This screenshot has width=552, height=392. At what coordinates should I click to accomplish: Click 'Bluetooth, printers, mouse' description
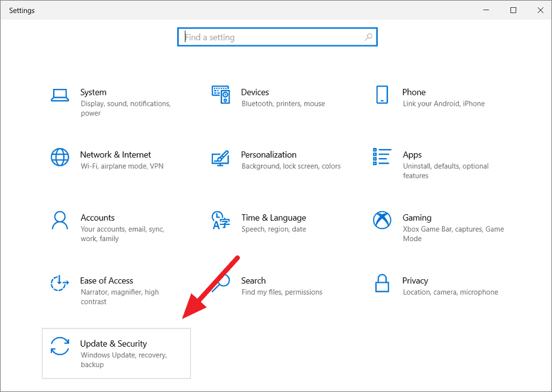pos(283,104)
